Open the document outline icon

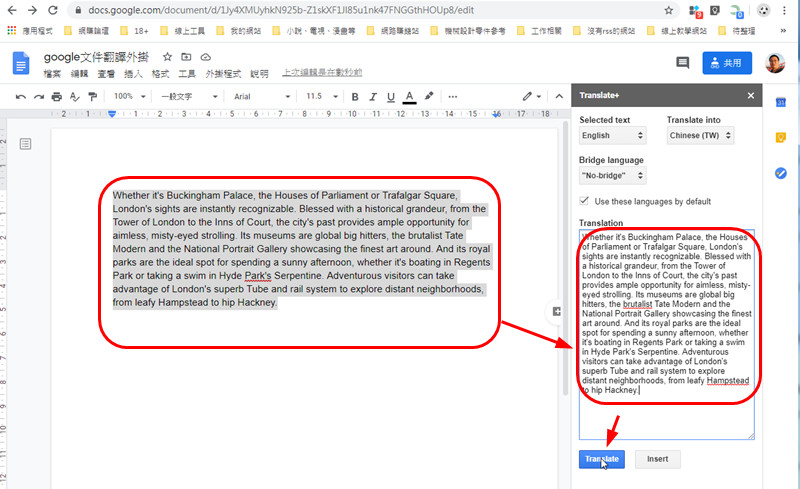coord(25,144)
